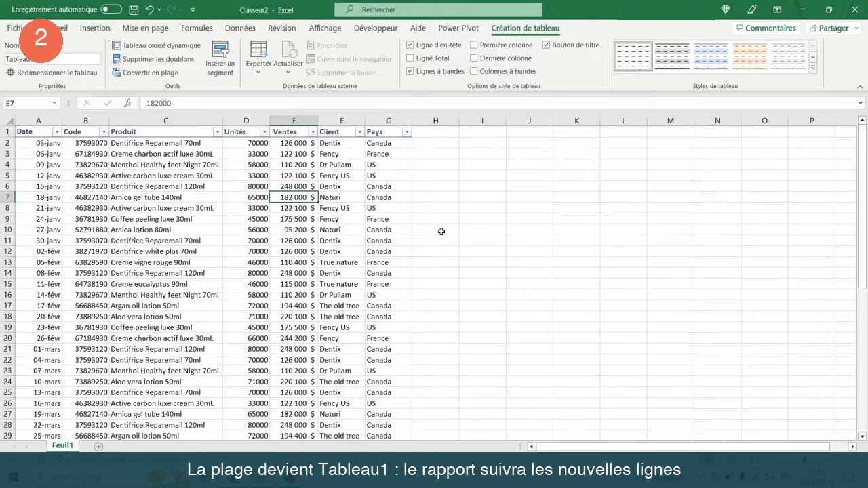The width and height of the screenshot is (868, 488).
Task: Toggle Bouton de filtre checkbox
Action: click(546, 45)
